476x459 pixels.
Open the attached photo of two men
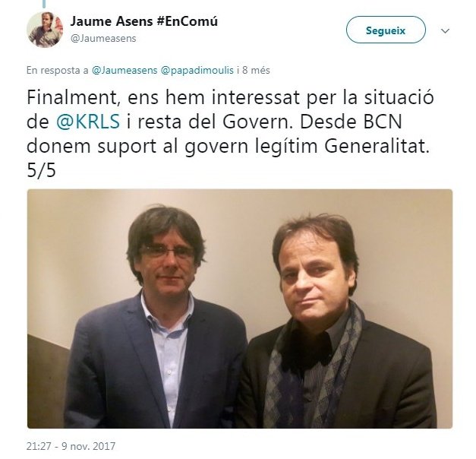(x=240, y=309)
